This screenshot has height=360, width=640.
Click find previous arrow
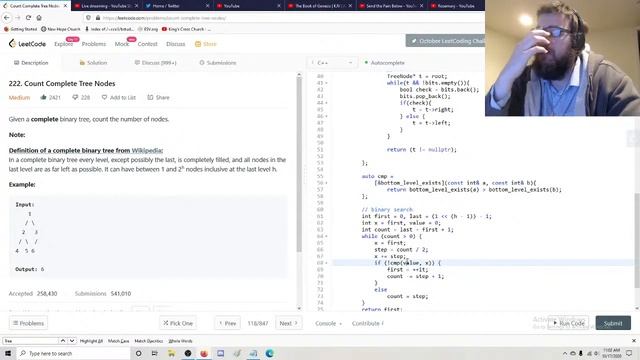tap(63, 341)
